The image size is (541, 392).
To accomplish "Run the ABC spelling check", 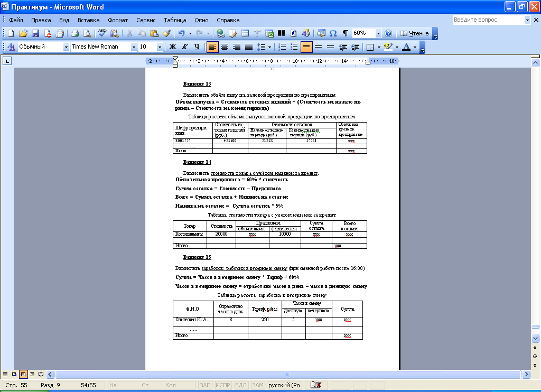I will point(102,33).
